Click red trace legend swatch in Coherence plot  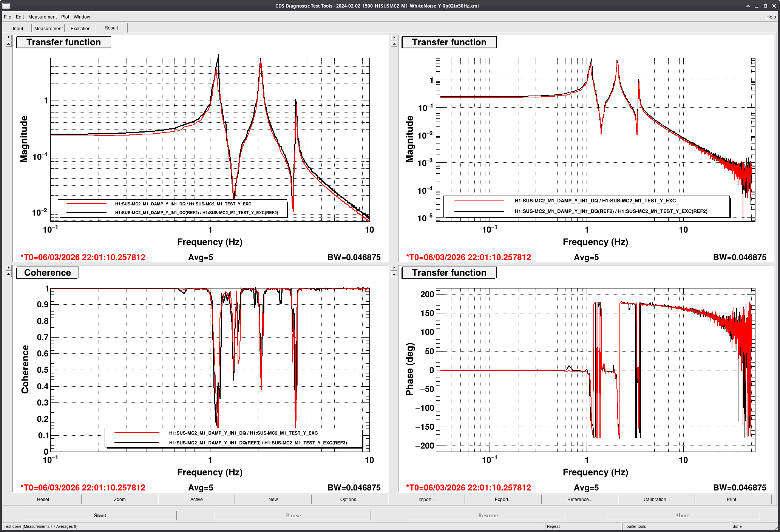tap(137, 433)
